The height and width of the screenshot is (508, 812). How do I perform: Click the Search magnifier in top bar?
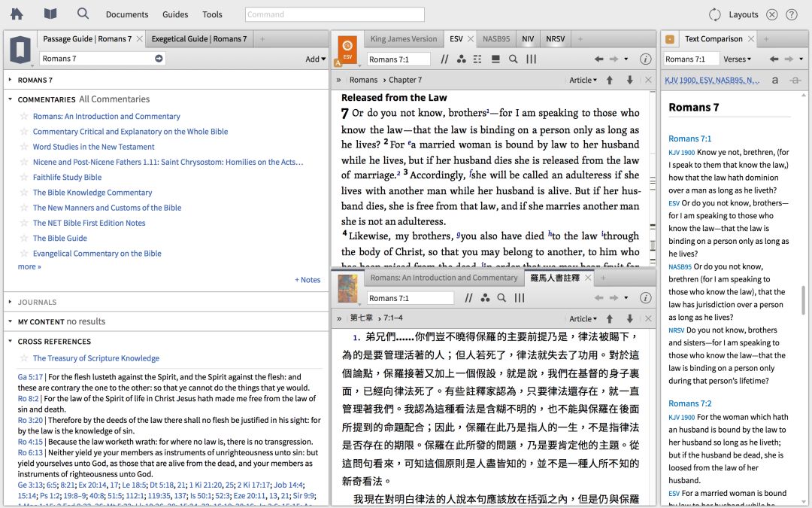[83, 14]
